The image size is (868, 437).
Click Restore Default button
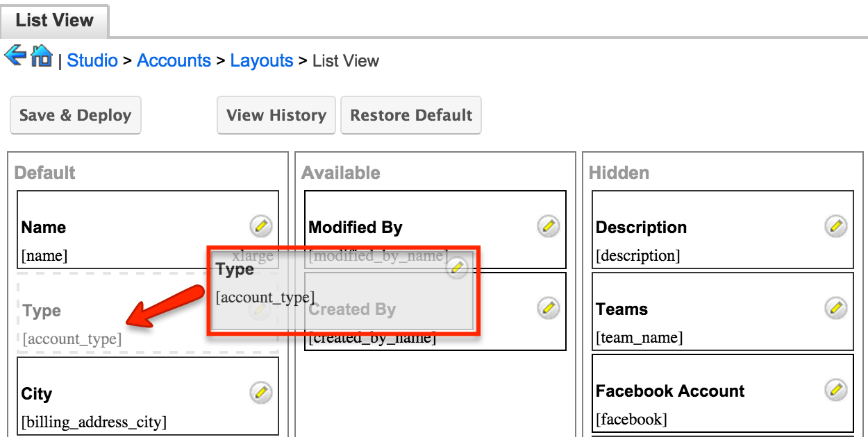pyautogui.click(x=411, y=115)
